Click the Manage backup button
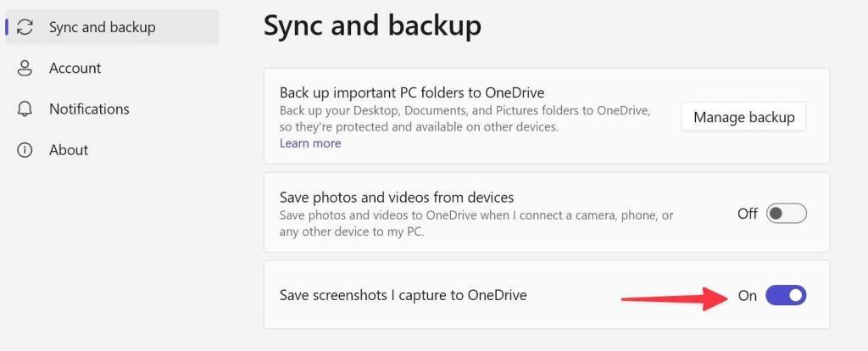 (743, 117)
